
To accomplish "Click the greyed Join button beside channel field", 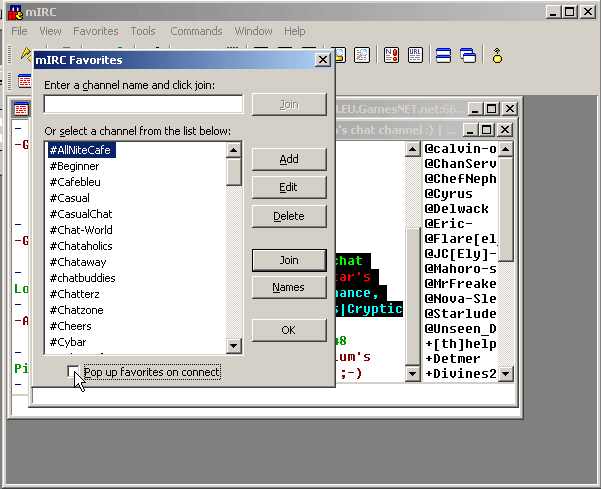I will tap(289, 104).
